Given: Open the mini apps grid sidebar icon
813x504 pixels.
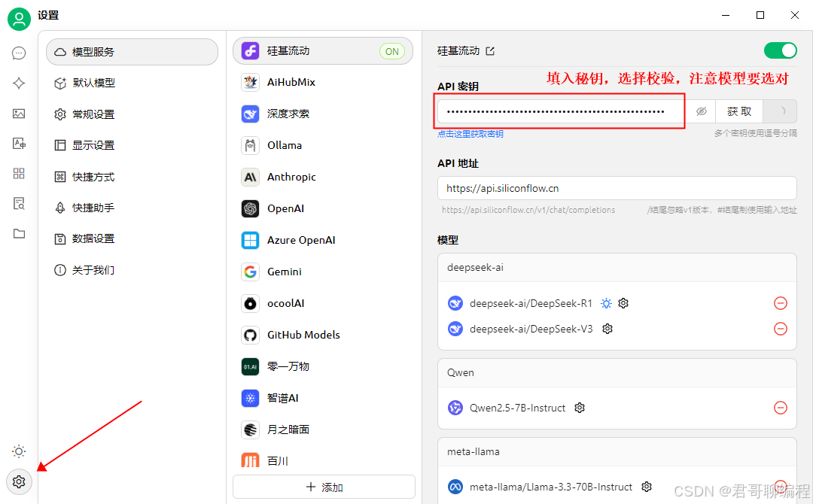Looking at the screenshot, I should pos(19,174).
